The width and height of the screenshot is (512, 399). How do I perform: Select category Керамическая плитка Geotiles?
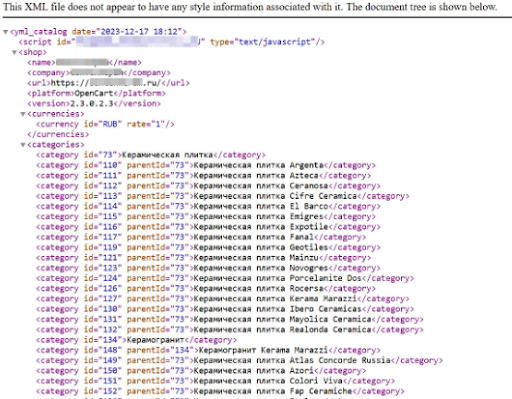click(x=208, y=248)
